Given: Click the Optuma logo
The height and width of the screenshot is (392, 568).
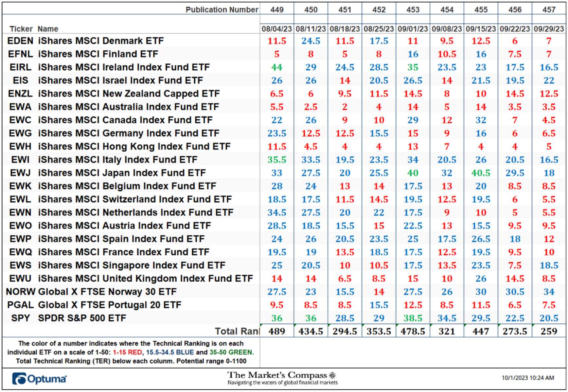Looking at the screenshot, I should [39, 379].
